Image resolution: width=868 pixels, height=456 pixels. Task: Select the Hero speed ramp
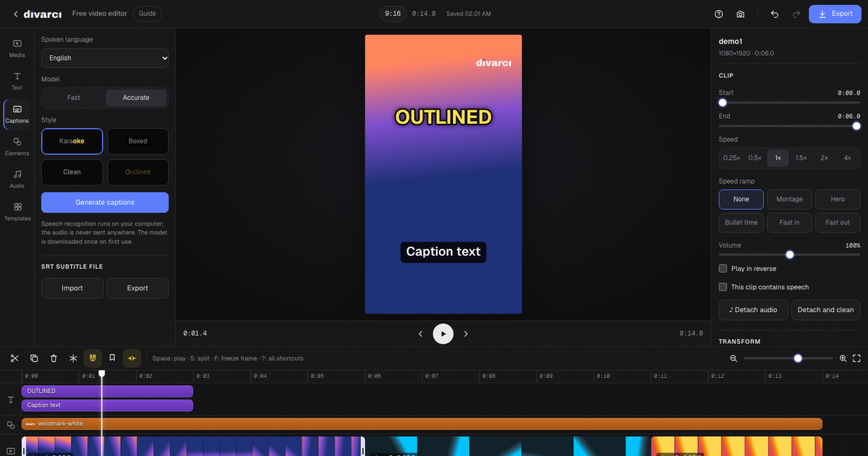(838, 199)
